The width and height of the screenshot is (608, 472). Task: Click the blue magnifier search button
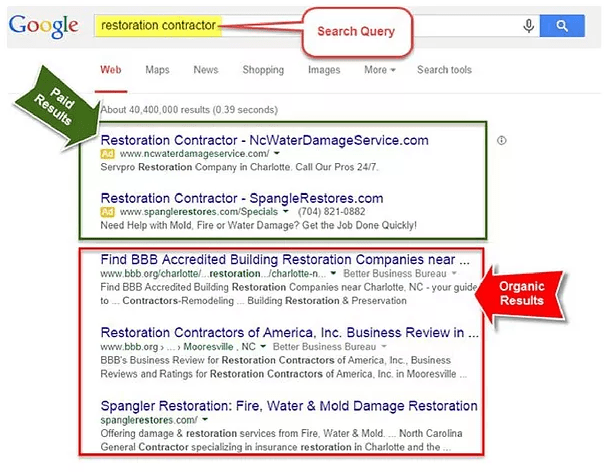pyautogui.click(x=562, y=26)
